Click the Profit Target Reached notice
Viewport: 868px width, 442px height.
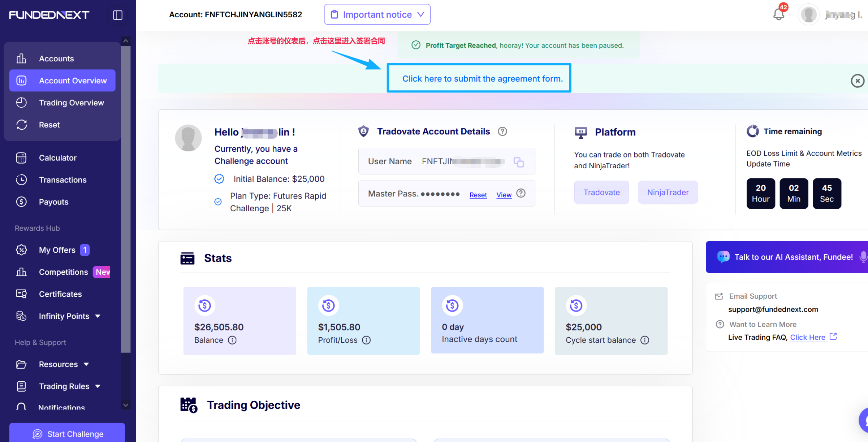pos(519,45)
